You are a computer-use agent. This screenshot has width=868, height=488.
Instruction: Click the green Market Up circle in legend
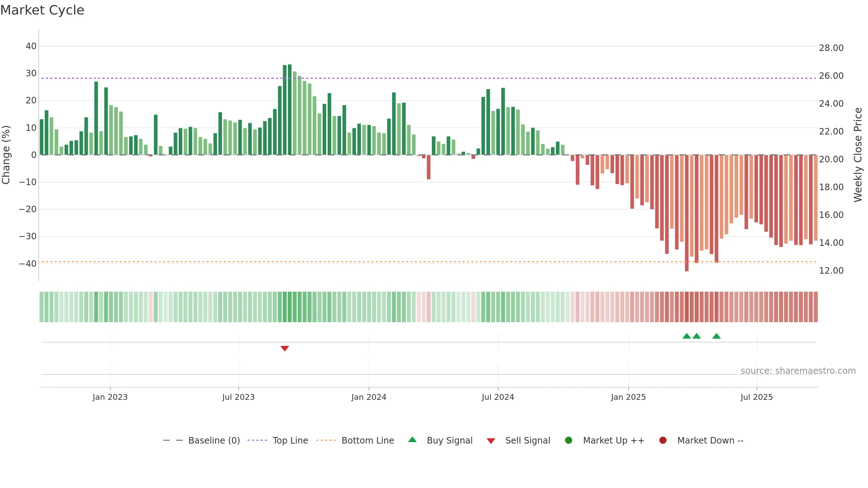pos(569,440)
